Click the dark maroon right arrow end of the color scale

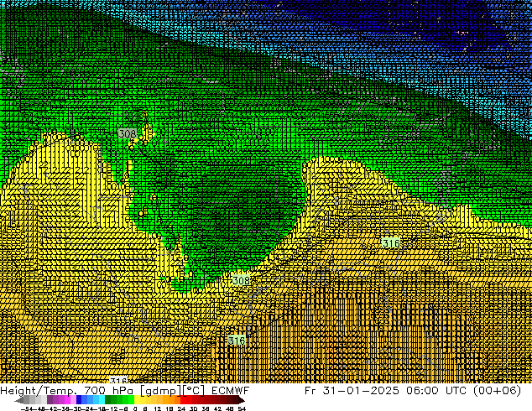[x=242, y=400]
